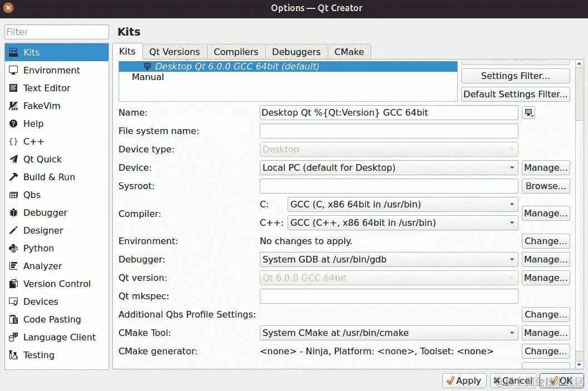Open the Debugger bug icon
The height and width of the screenshot is (391, 588).
coord(13,212)
